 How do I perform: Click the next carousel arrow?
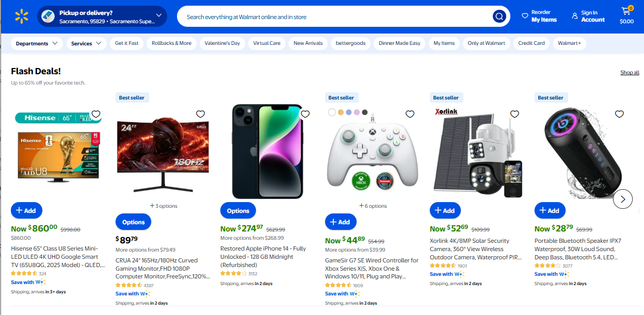pyautogui.click(x=623, y=198)
